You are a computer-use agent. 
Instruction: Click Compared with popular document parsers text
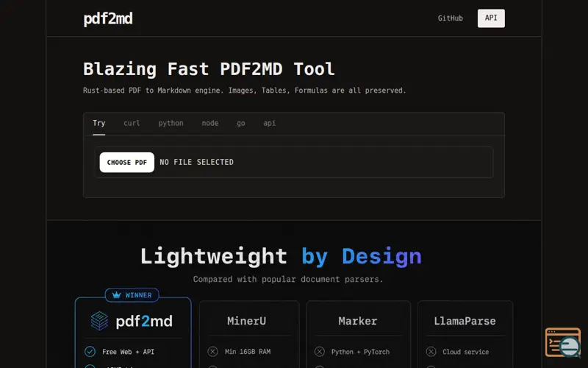[288, 280]
